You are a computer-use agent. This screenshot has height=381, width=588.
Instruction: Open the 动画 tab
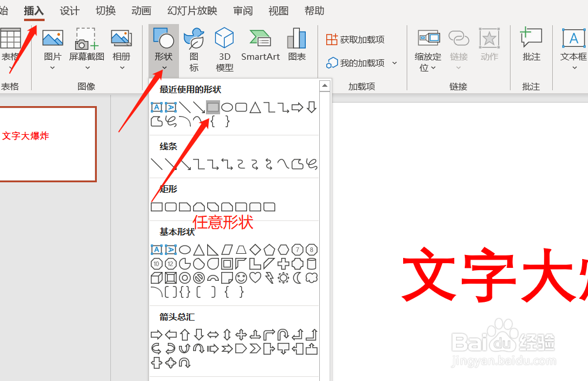click(x=141, y=11)
